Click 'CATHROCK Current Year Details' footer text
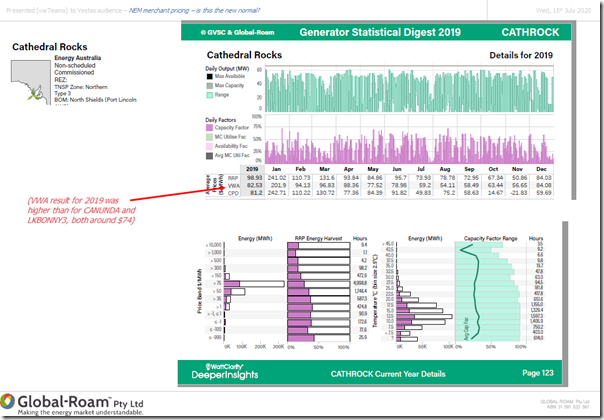This screenshot has width=604, height=420. [388, 374]
